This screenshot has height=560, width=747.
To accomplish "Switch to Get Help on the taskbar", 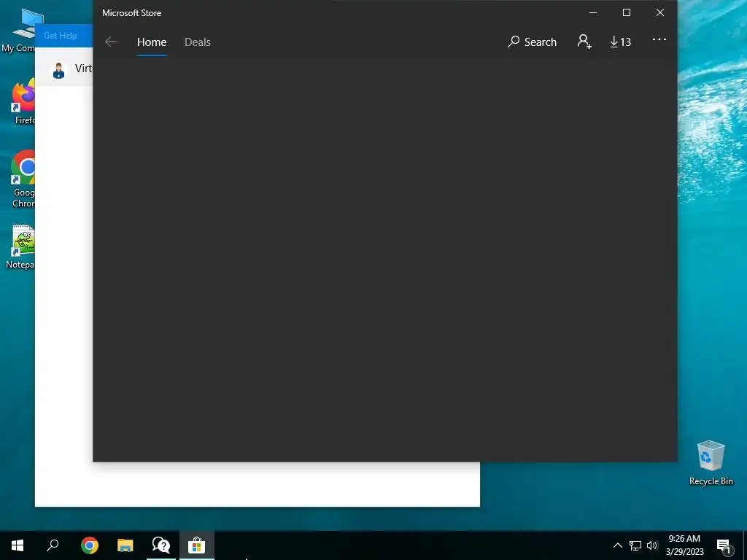I will [161, 545].
